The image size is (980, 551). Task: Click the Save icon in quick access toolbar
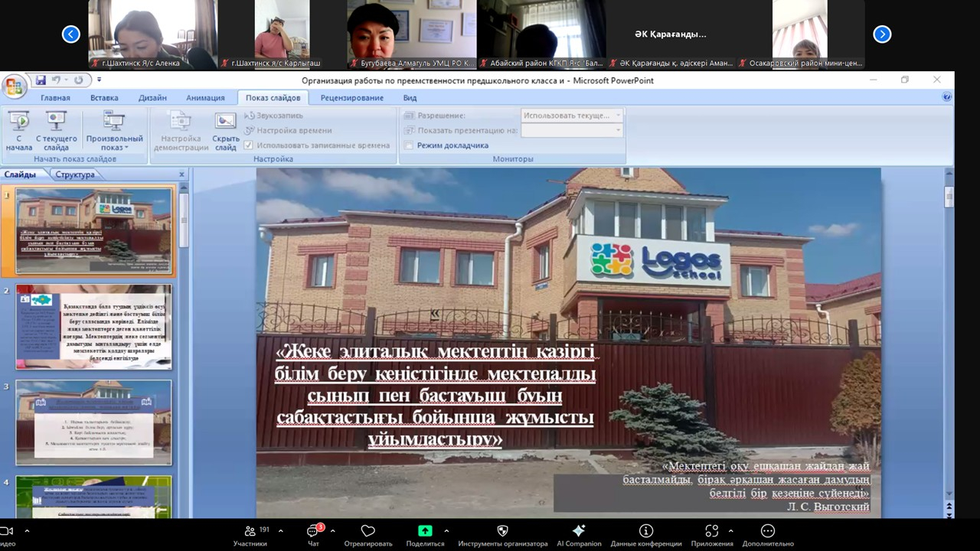click(x=41, y=80)
